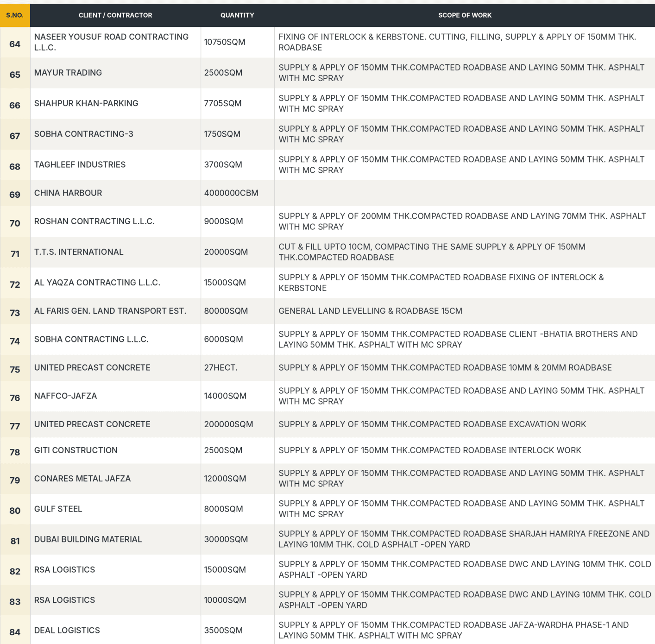Click the MAYUR TRADING client name

(68, 73)
